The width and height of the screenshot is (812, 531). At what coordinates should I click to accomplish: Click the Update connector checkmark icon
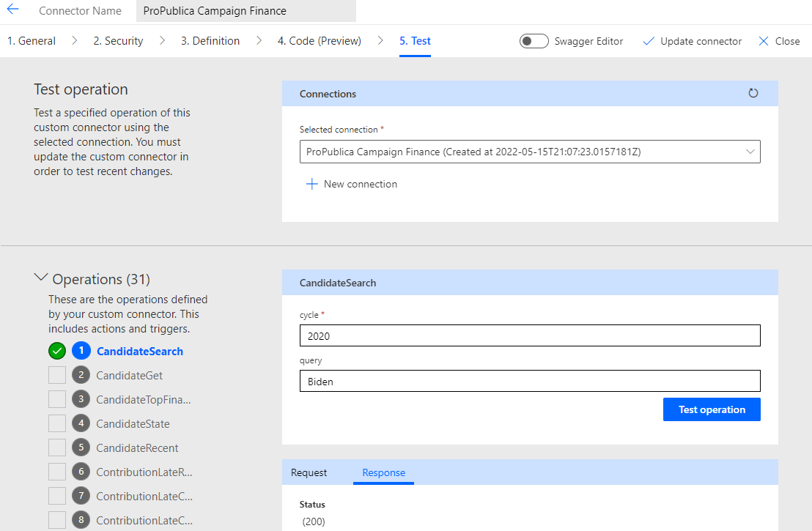pos(649,42)
